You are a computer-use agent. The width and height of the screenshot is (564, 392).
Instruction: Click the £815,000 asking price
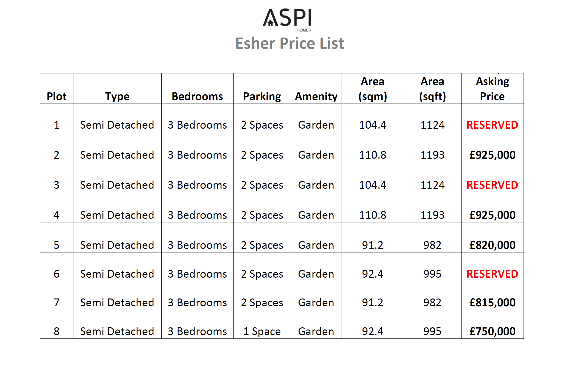[x=492, y=303]
